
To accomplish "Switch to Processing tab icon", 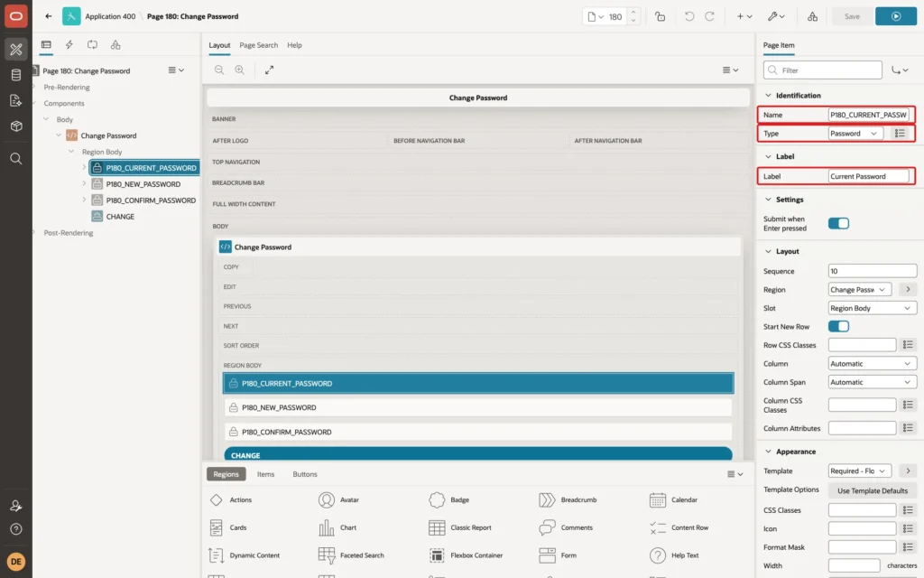I will click(93, 45).
